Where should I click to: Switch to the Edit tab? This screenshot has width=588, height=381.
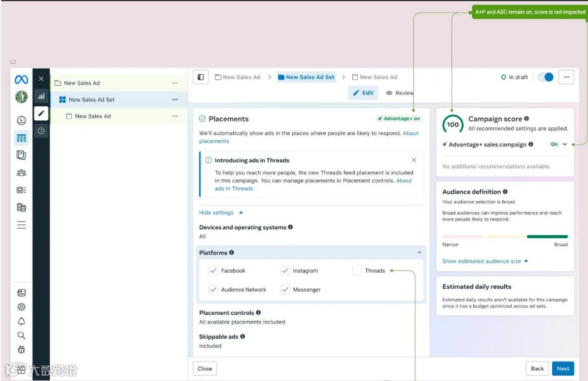tap(363, 92)
